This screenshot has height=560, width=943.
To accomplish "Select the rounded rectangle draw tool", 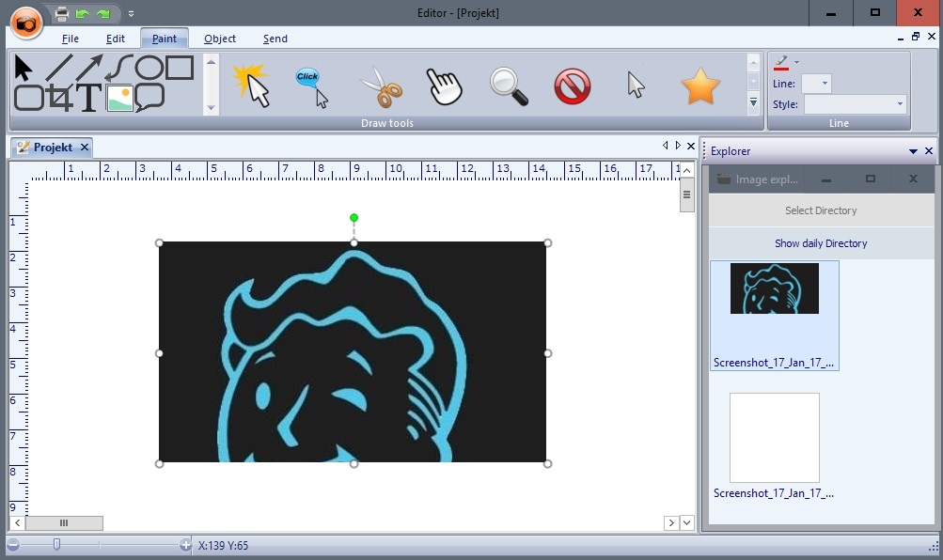I will coord(28,98).
